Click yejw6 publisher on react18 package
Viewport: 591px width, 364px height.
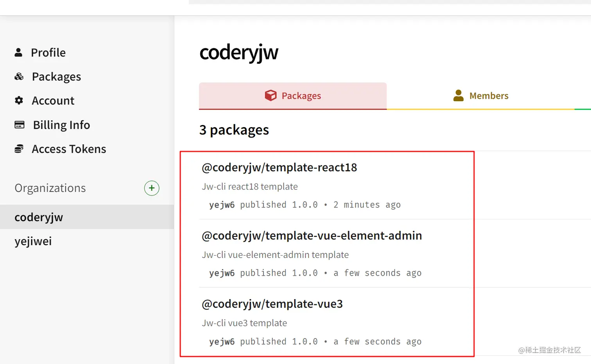(222, 205)
